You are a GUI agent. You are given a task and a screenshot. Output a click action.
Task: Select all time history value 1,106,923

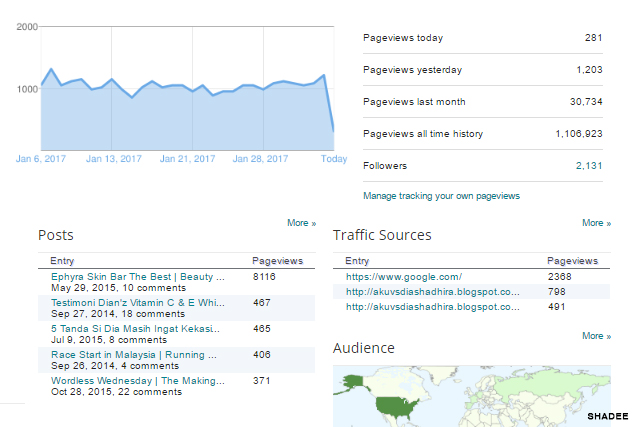(579, 134)
